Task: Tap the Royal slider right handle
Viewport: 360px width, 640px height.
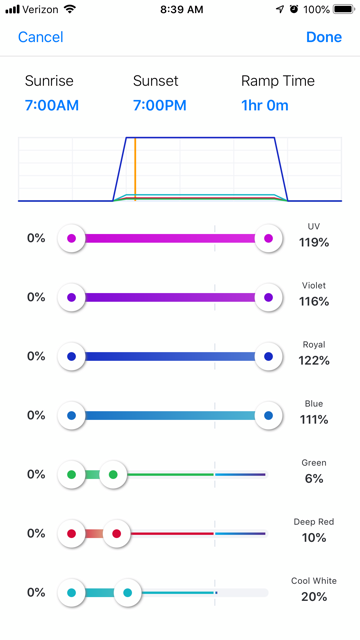Action: point(268,356)
